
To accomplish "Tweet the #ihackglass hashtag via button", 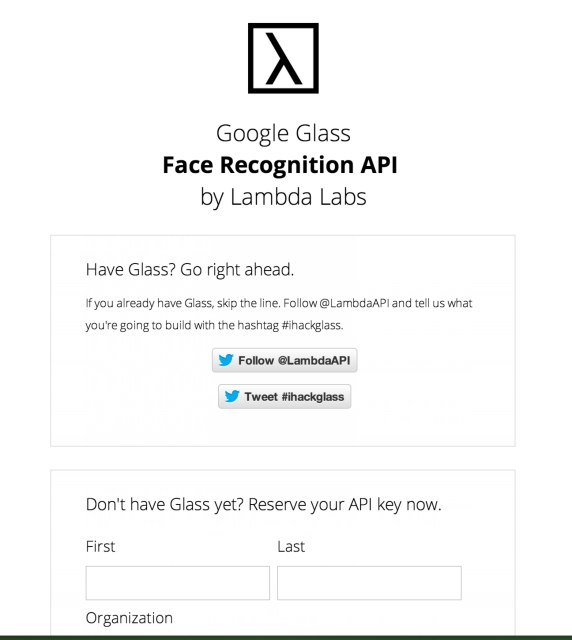I will [x=285, y=396].
